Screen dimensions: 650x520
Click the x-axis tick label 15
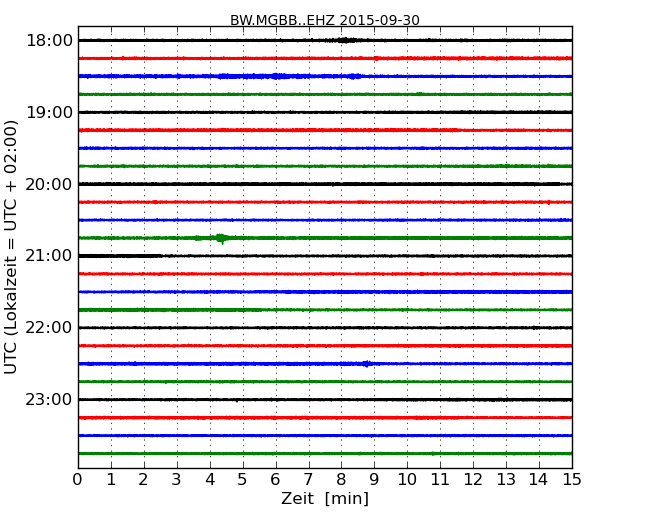572,479
